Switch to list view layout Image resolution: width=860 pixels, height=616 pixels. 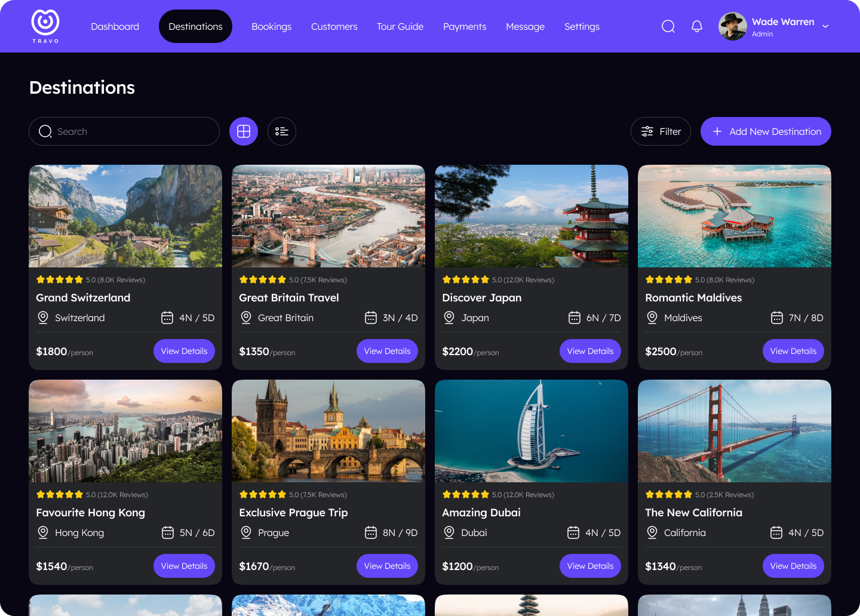coord(281,131)
